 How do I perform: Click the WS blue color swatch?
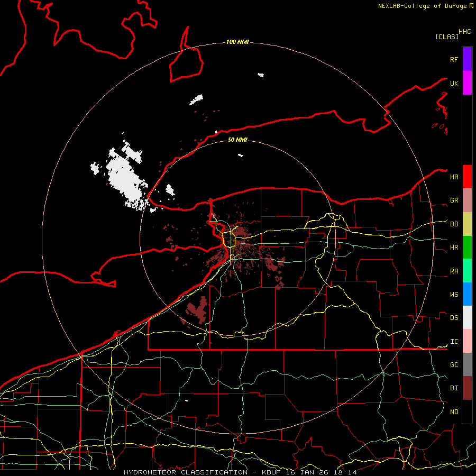point(467,294)
